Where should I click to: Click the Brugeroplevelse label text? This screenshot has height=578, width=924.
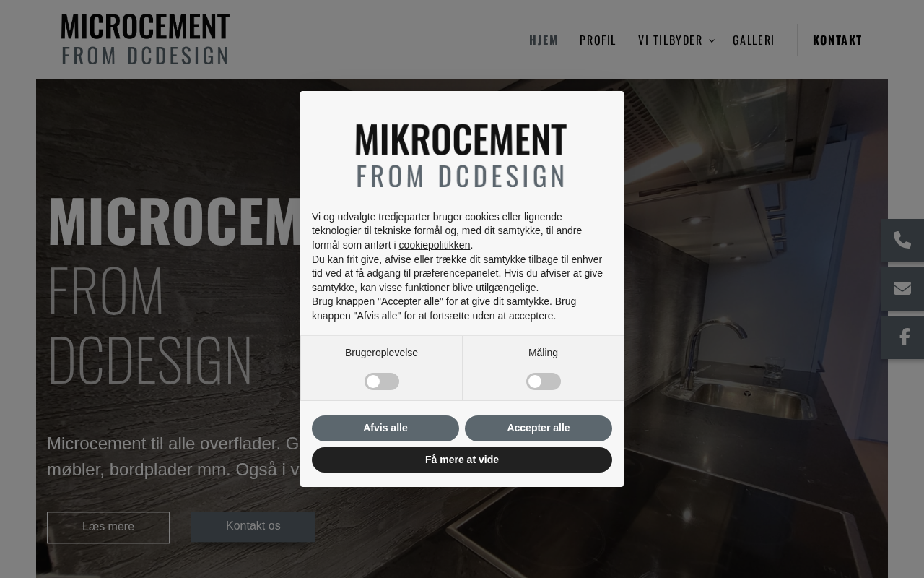[x=381, y=353]
